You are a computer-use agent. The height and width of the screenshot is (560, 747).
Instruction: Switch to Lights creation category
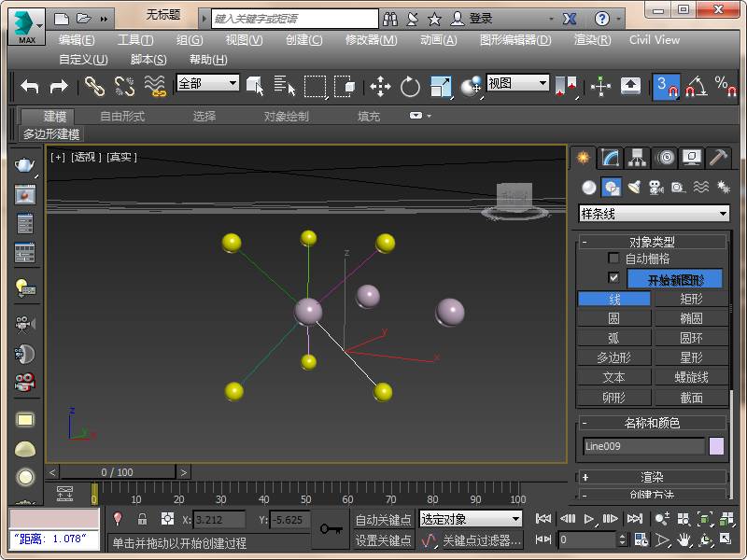pyautogui.click(x=634, y=187)
